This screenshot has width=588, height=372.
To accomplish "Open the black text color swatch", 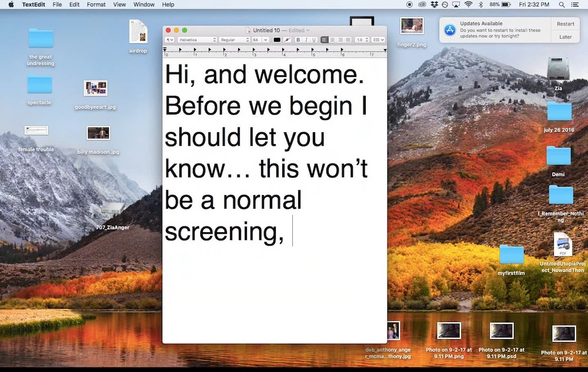I will click(277, 40).
